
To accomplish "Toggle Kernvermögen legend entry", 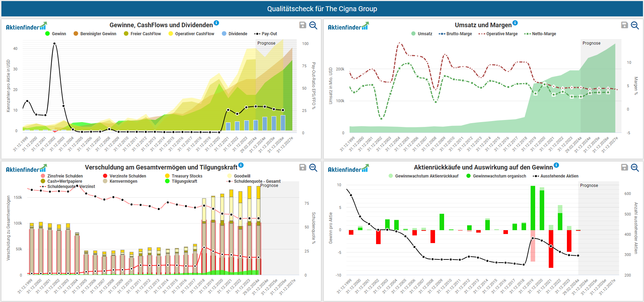I will (120, 181).
